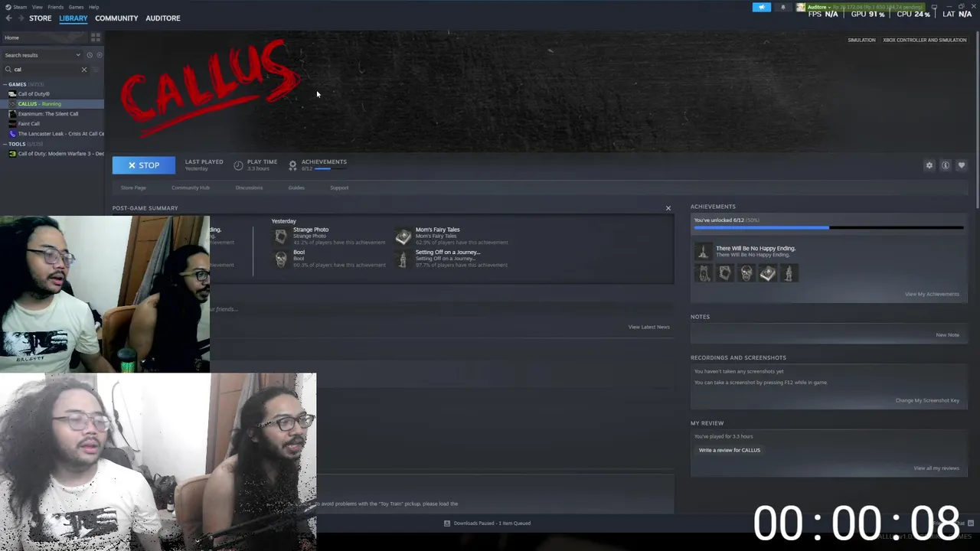
Task: Open the Store Page link
Action: click(133, 187)
